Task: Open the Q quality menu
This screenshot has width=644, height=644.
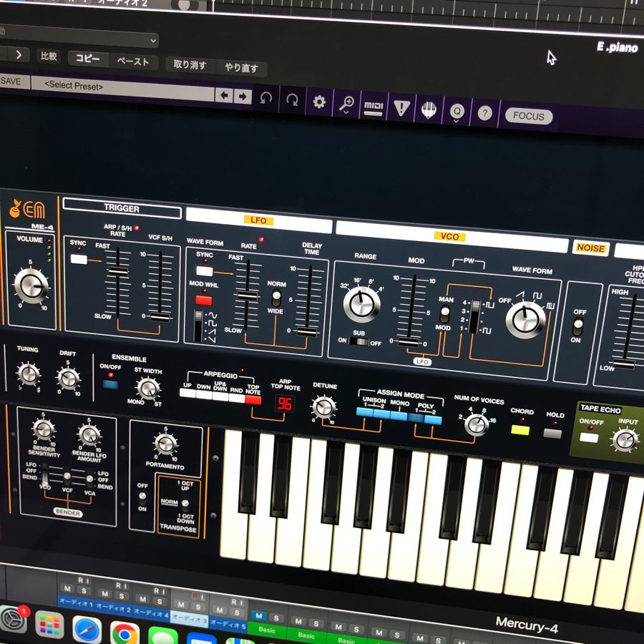Action: (457, 112)
